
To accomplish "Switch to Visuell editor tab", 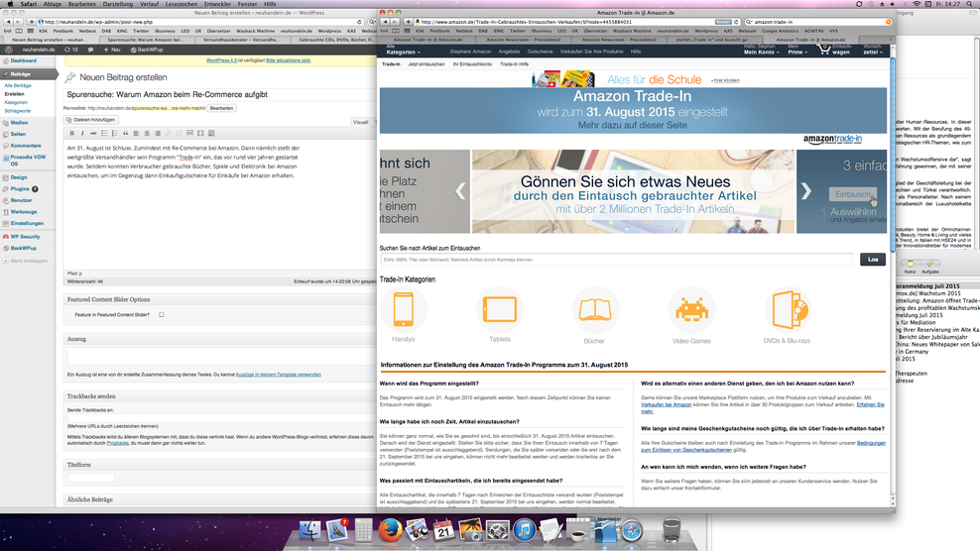I will [361, 122].
